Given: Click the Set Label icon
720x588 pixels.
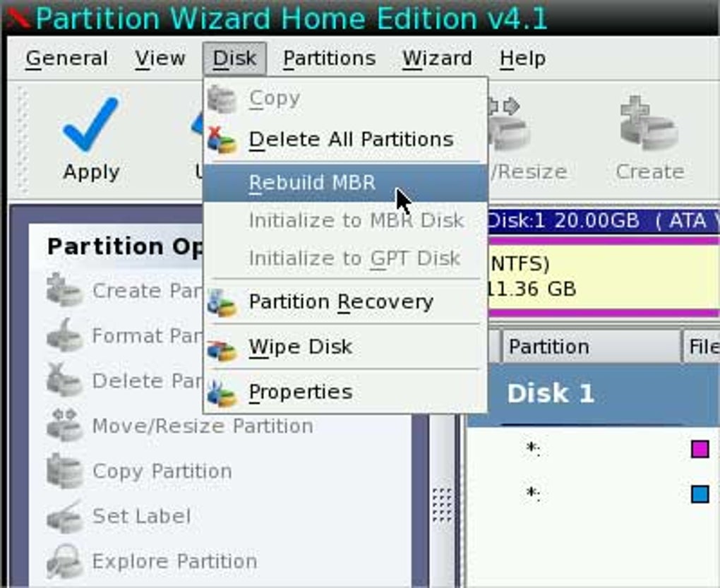Looking at the screenshot, I should [x=65, y=516].
